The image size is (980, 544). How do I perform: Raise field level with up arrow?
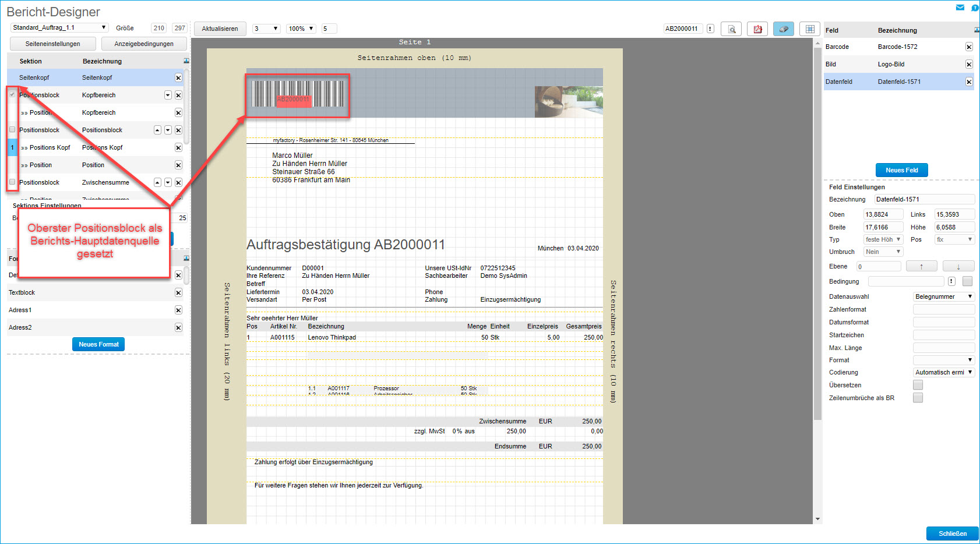coord(921,266)
